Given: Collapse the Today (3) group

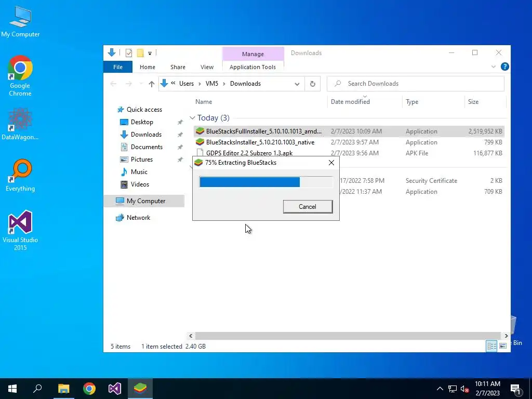Looking at the screenshot, I should click(192, 118).
